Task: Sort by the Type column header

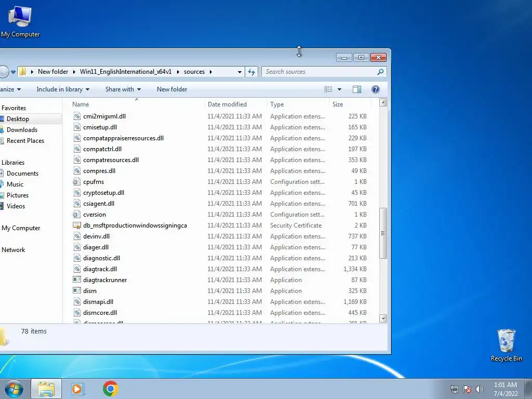Action: coord(298,104)
